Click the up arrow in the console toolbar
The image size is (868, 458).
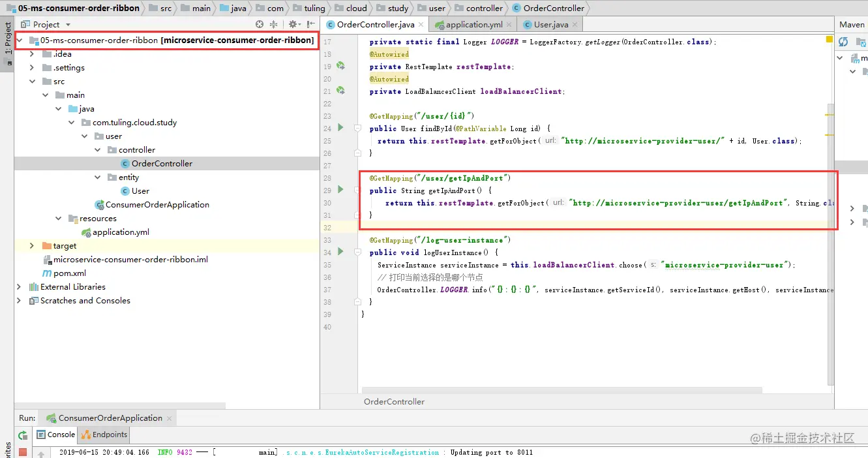40,453
